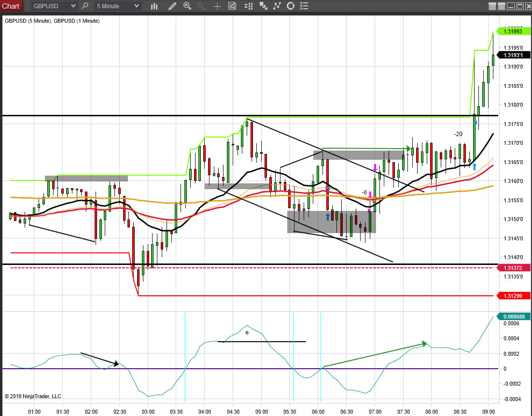Image resolution: width=532 pixels, height=416 pixels.
Task: Click the 04:30 time axis label
Action: click(x=233, y=412)
